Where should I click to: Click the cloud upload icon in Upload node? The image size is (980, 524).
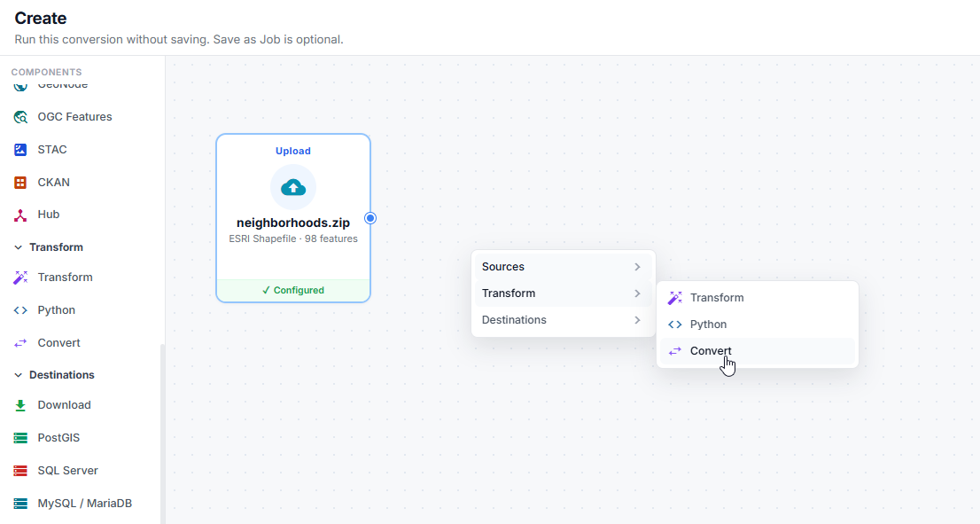pyautogui.click(x=293, y=187)
